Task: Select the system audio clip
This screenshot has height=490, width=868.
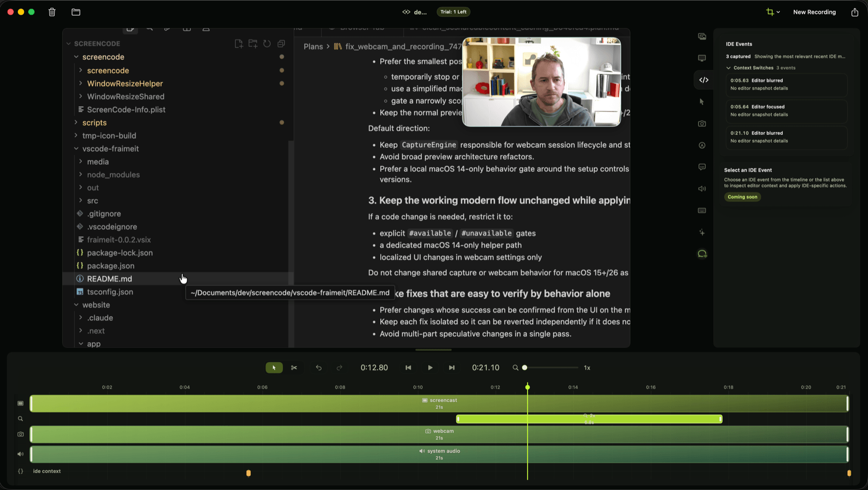Action: pyautogui.click(x=439, y=454)
